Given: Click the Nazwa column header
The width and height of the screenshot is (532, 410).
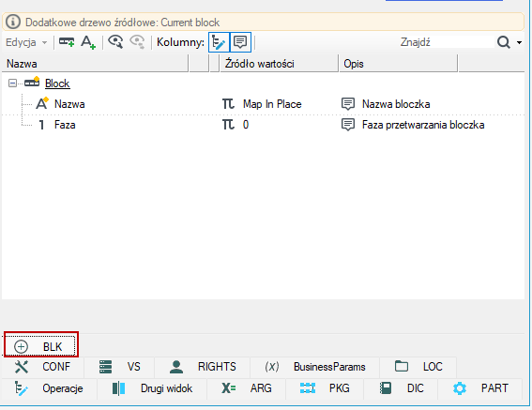Looking at the screenshot, I should (x=95, y=64).
